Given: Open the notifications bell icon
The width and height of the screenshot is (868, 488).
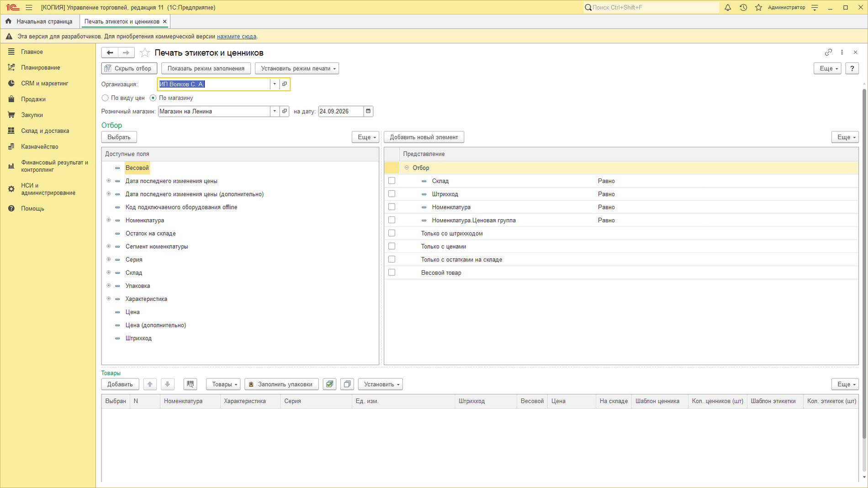Looking at the screenshot, I should click(728, 7).
